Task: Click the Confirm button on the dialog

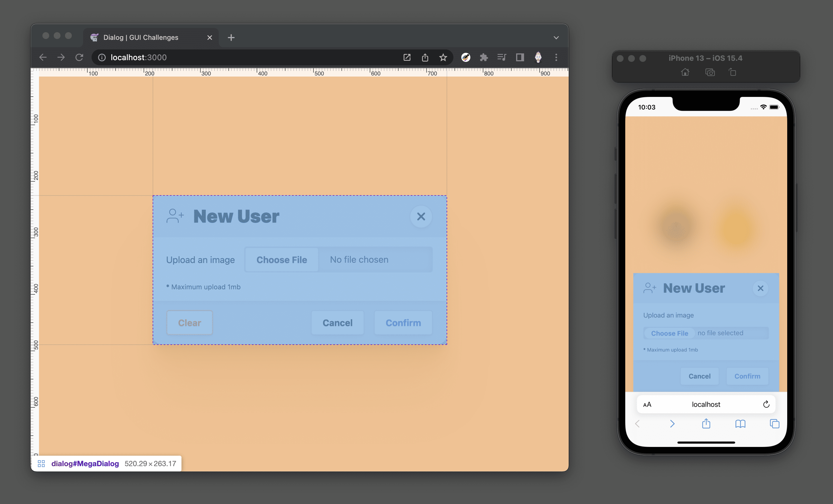Action: click(403, 322)
